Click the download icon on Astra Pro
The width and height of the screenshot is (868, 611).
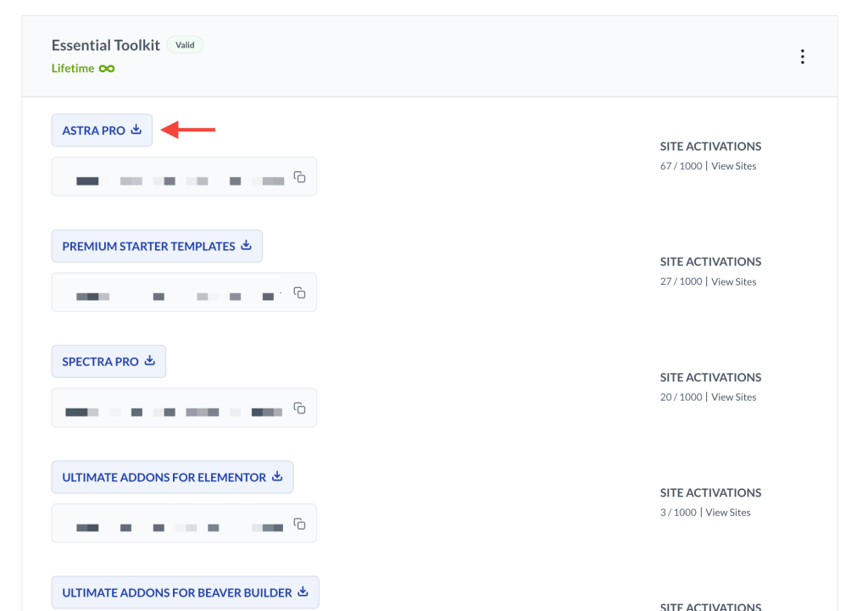click(136, 130)
